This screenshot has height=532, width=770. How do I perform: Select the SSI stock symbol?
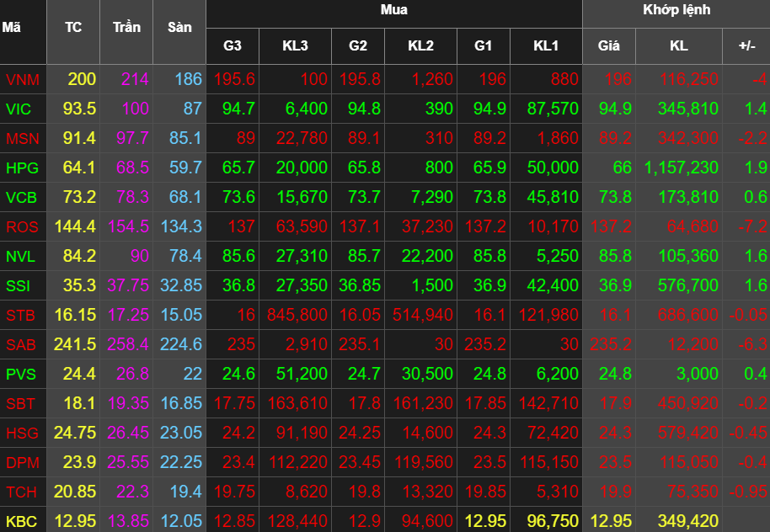[x=18, y=285]
